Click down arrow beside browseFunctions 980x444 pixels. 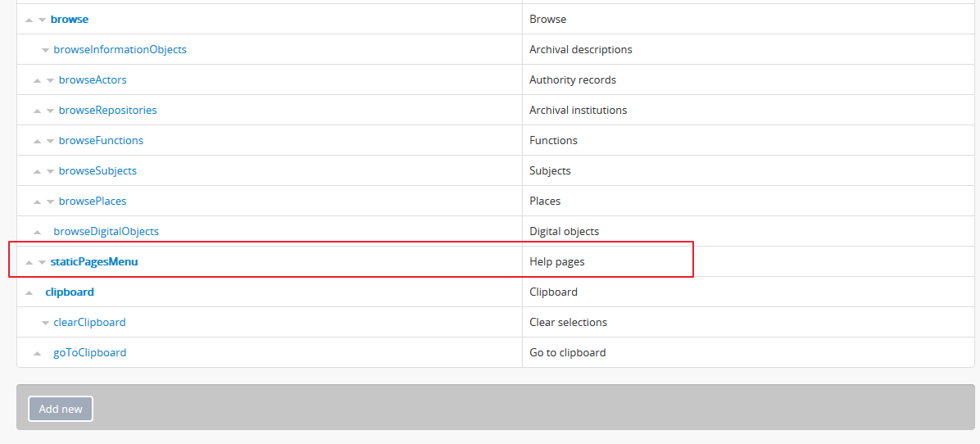[50, 141]
